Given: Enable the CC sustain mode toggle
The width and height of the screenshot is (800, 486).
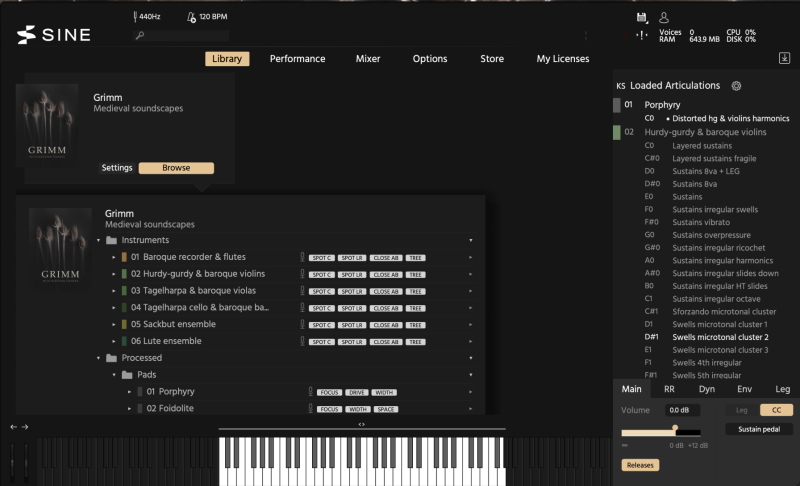Looking at the screenshot, I should tap(776, 410).
